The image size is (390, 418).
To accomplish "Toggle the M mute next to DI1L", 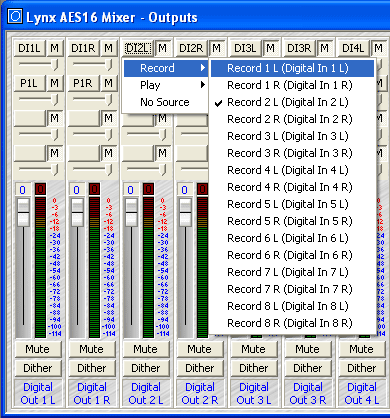I will tap(54, 48).
